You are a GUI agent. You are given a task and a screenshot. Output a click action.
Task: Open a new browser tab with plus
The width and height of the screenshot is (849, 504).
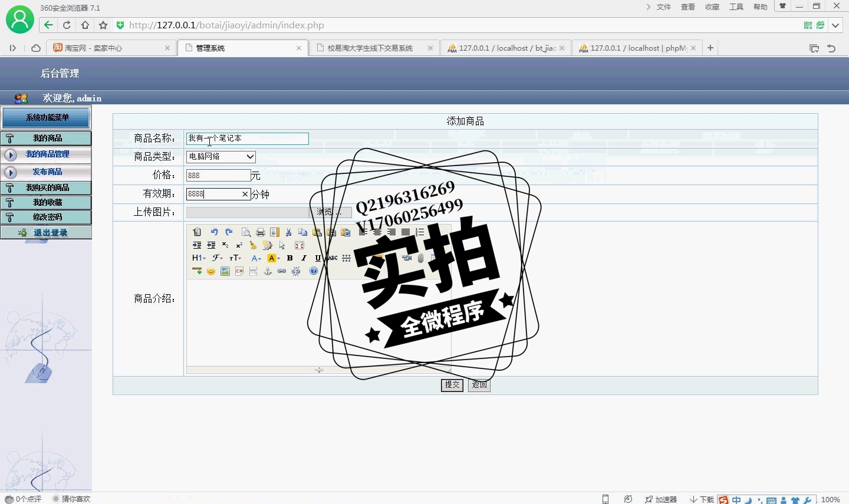point(710,48)
